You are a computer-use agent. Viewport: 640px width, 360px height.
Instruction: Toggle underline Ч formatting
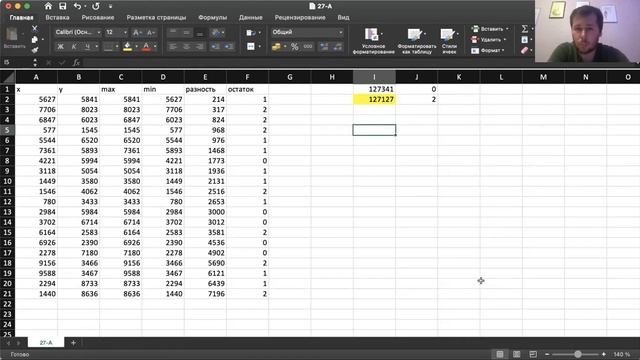pos(87,47)
